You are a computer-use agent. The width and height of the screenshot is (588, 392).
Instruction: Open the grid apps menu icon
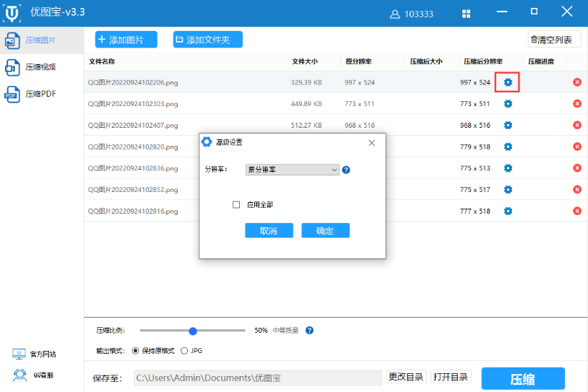click(466, 14)
